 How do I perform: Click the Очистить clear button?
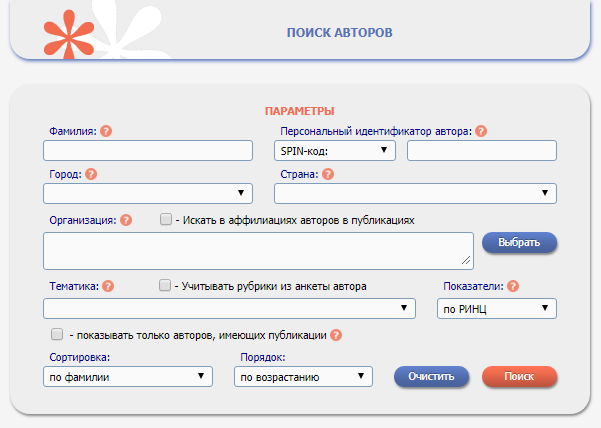click(x=431, y=377)
